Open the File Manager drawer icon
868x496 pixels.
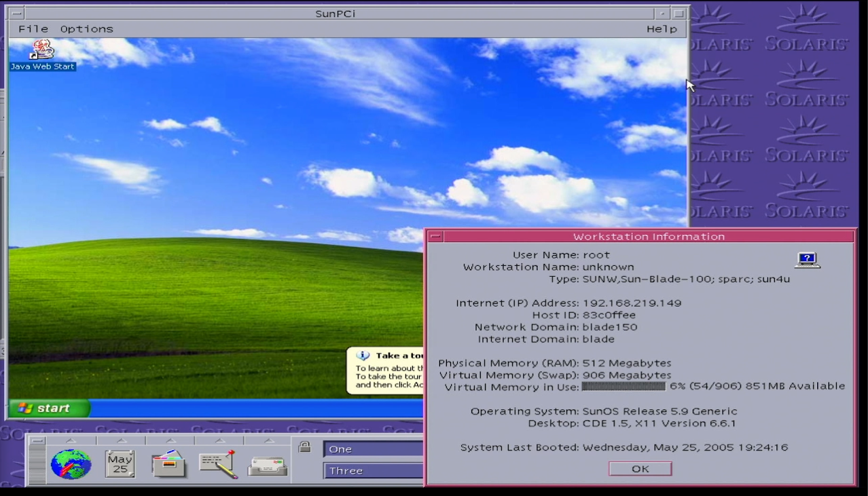coord(169,465)
